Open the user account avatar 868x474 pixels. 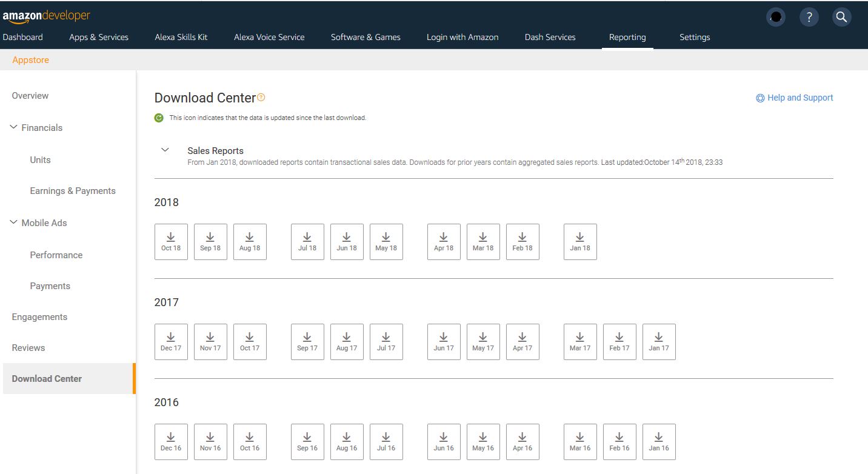(x=776, y=17)
